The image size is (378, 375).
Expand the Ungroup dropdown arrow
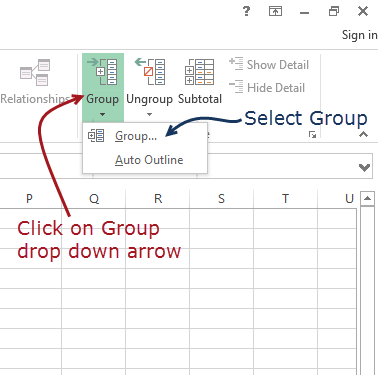coord(149,115)
